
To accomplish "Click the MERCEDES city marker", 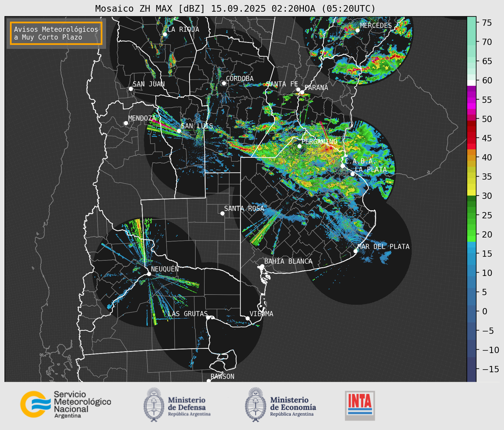I will click(357, 30).
